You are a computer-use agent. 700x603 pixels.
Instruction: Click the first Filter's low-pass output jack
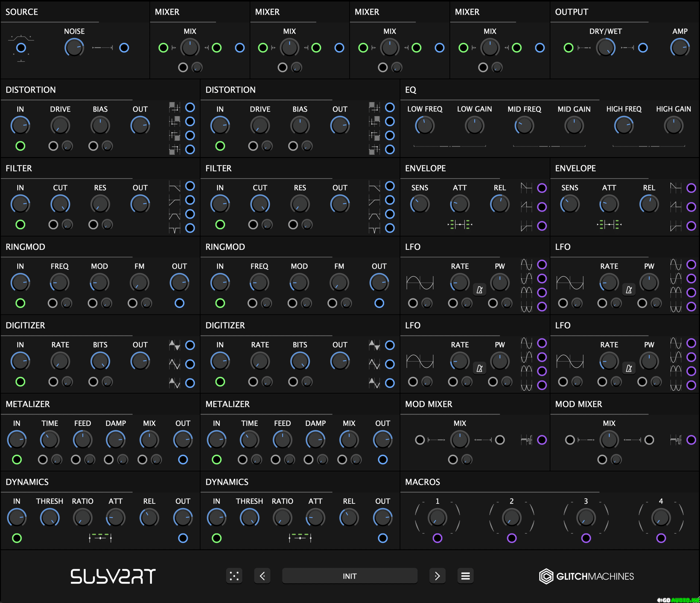(190, 186)
